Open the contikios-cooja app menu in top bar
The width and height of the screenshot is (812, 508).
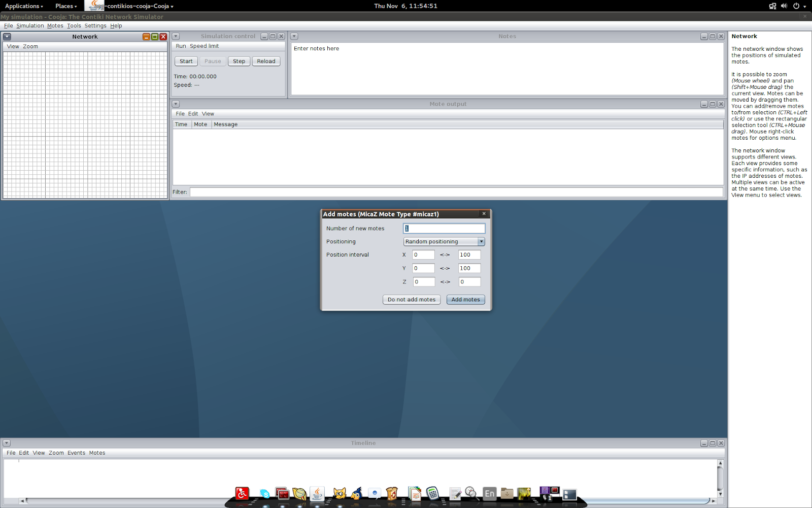(131, 6)
